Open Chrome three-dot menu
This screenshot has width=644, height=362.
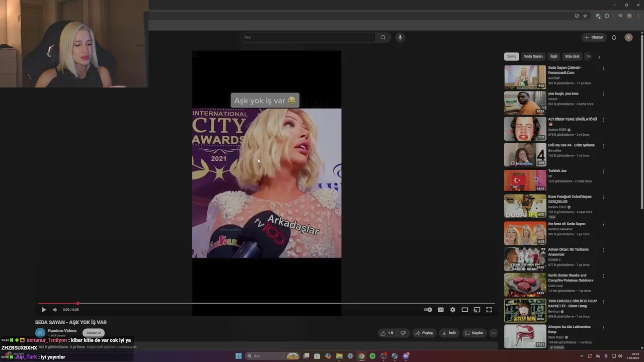[x=638, y=16]
